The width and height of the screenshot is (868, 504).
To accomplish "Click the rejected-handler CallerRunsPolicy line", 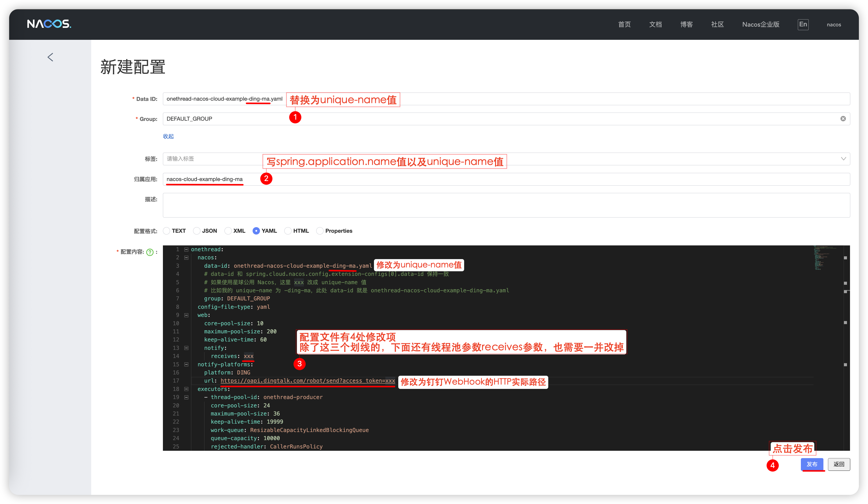I will 267,446.
